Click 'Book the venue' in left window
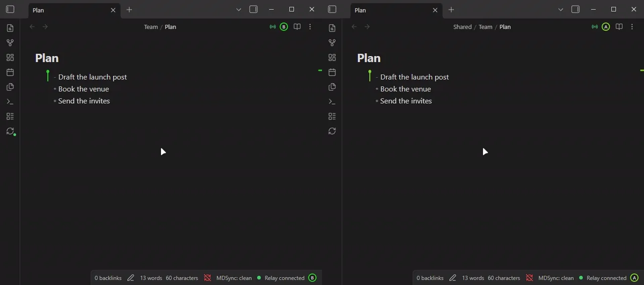This screenshot has width=644, height=285. [84, 89]
